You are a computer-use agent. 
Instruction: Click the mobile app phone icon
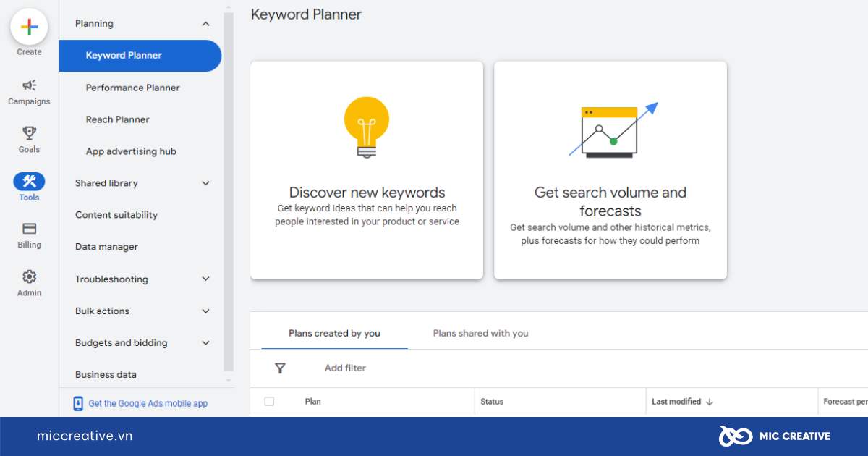coord(78,403)
